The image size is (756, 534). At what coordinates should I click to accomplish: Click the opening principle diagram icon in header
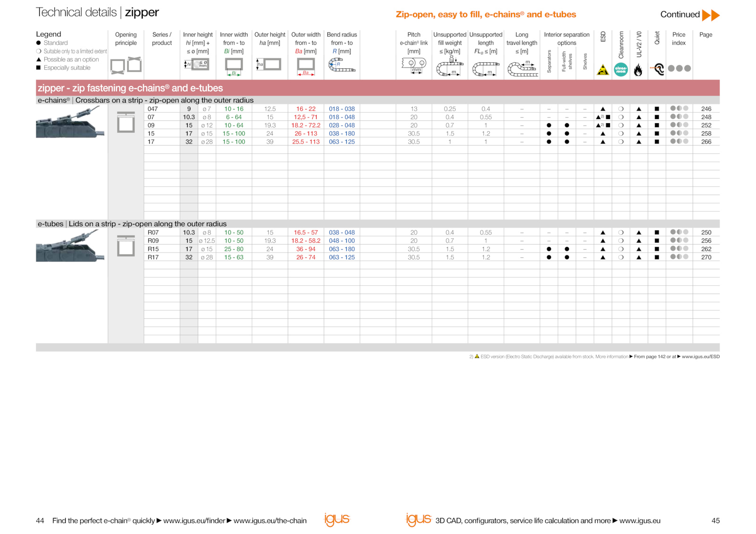point(126,65)
